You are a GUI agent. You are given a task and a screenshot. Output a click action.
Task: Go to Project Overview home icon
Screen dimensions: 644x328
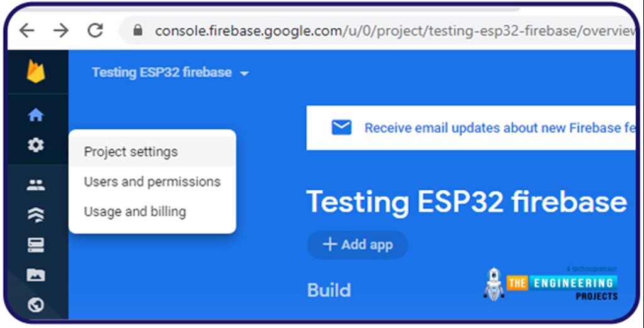(36, 115)
